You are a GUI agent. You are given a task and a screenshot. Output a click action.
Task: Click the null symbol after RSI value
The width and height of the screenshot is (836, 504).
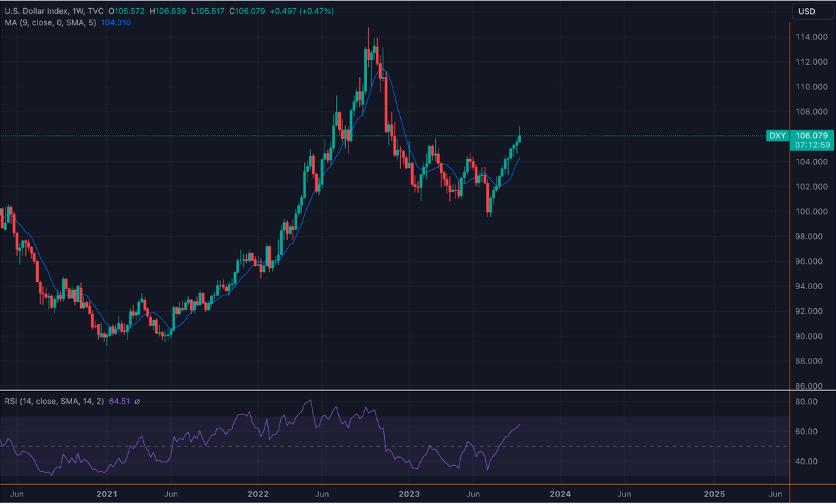click(136, 402)
